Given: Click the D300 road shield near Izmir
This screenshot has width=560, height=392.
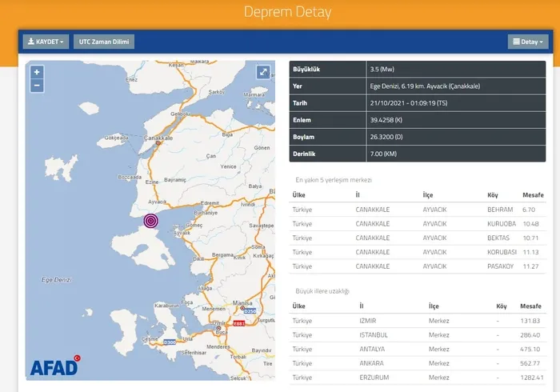Looking at the screenshot, I should pos(170,342).
